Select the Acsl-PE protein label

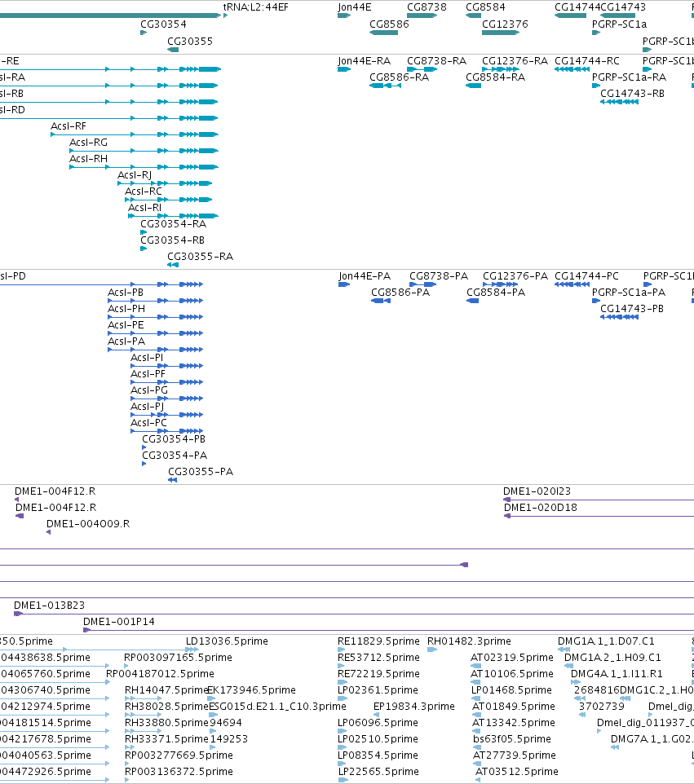[x=126, y=325]
